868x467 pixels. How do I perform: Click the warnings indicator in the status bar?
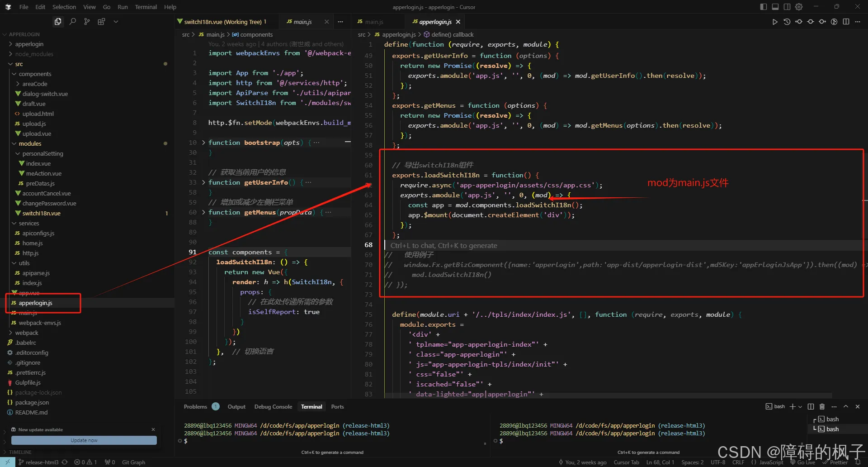(x=92, y=462)
